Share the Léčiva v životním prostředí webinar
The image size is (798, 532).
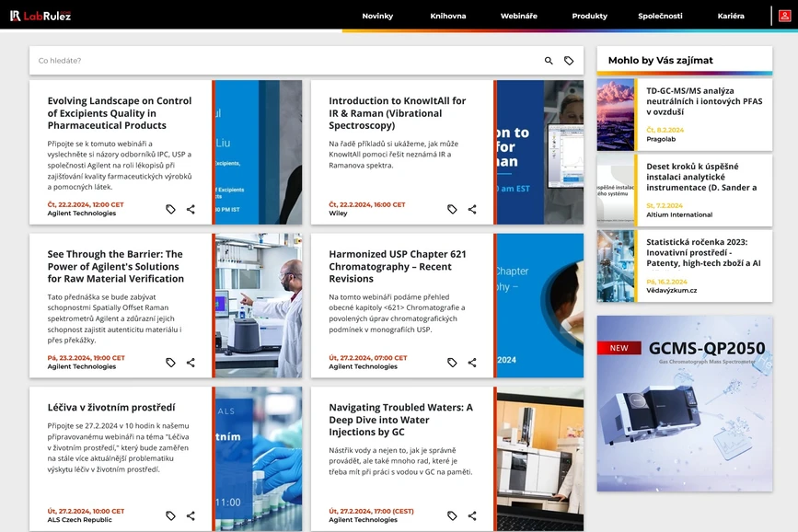(191, 516)
